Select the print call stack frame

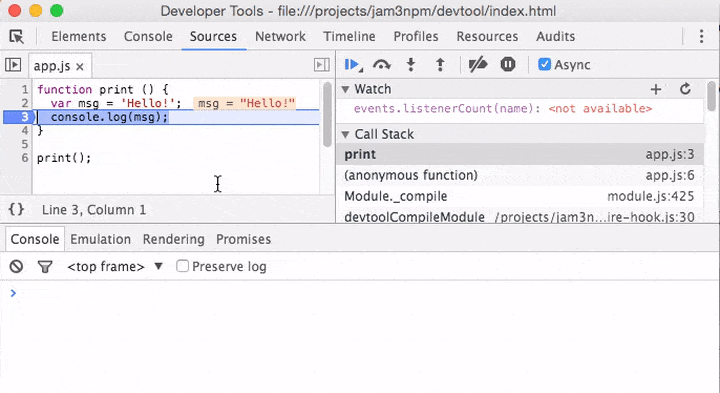[x=519, y=154]
